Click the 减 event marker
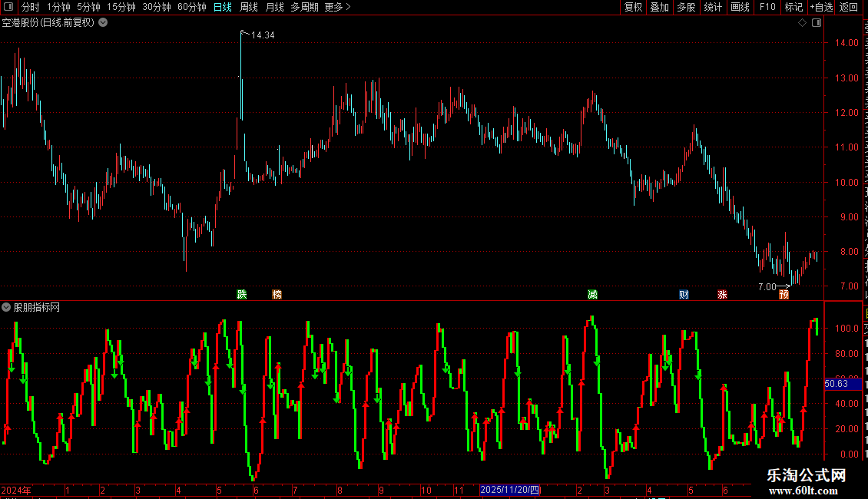Screen dimensions: 868x499 592,294
